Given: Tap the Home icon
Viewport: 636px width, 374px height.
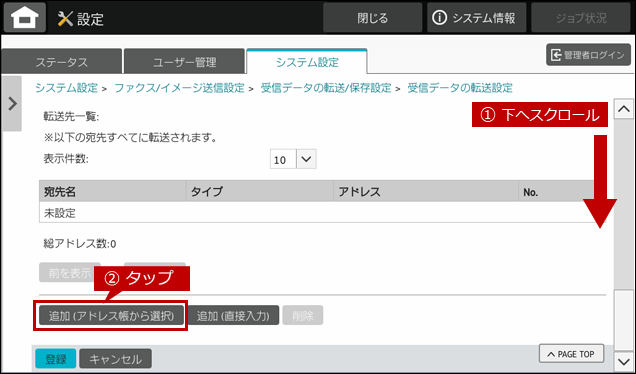Looking at the screenshot, I should (25, 17).
